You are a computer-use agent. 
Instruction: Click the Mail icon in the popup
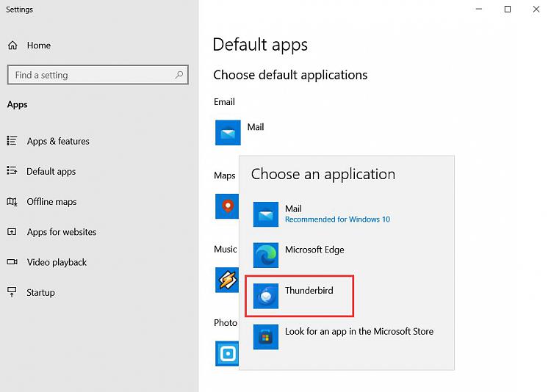tap(266, 214)
